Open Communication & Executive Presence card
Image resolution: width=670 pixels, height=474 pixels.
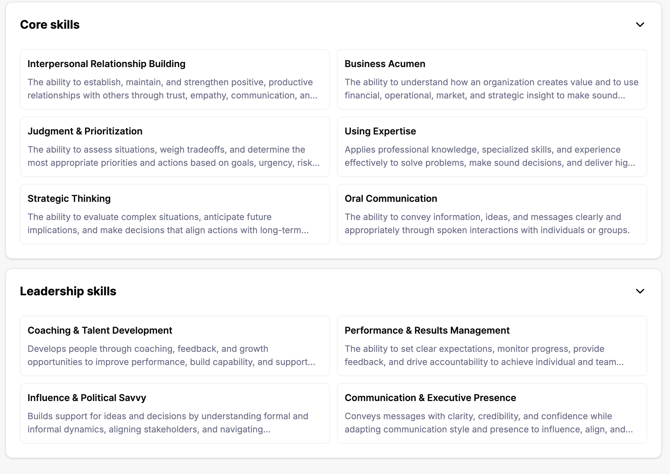pos(492,413)
